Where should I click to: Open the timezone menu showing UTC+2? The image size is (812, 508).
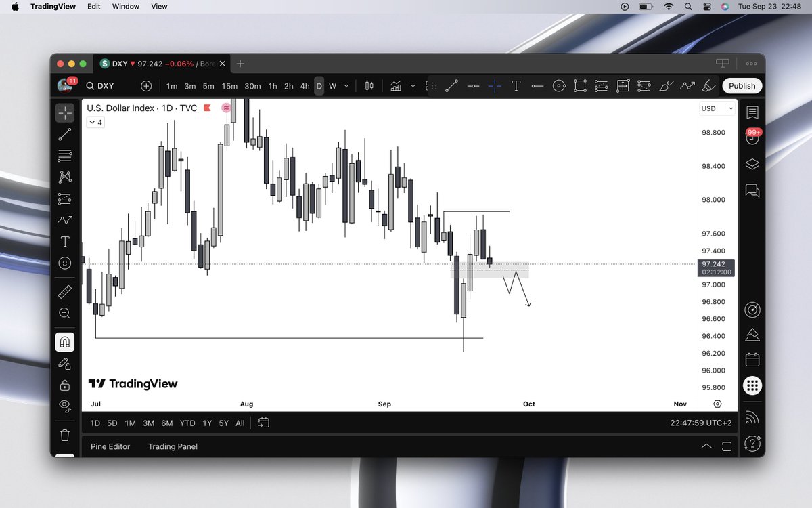click(x=701, y=423)
